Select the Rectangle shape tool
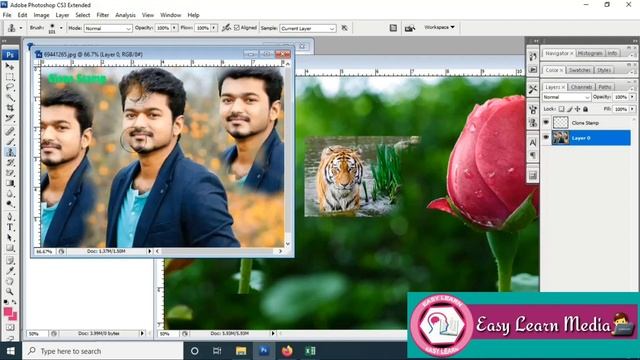This screenshot has height=360, width=640. click(10, 249)
